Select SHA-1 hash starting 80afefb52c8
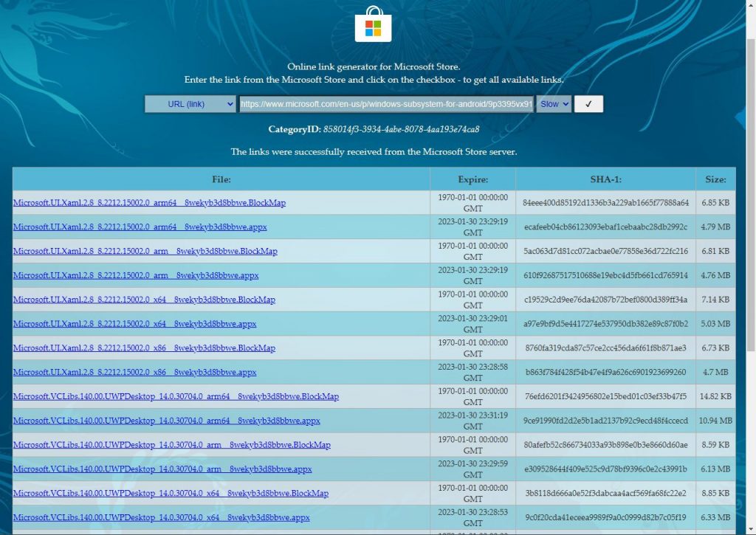The width and height of the screenshot is (756, 535). pyautogui.click(x=606, y=445)
